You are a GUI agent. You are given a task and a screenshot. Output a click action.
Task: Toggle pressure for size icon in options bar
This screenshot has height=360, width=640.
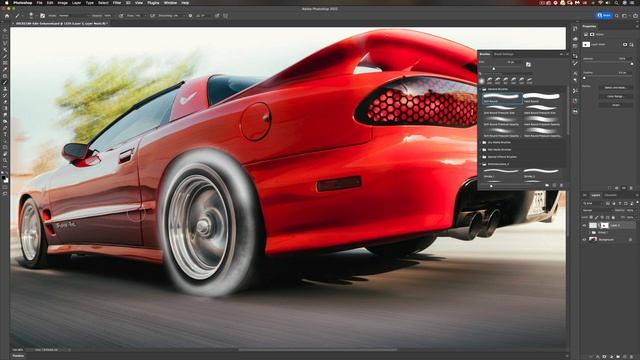217,16
